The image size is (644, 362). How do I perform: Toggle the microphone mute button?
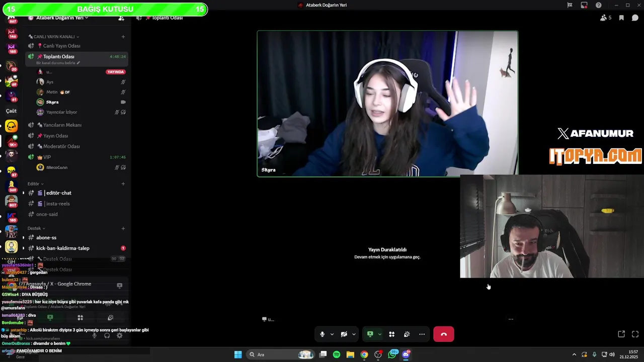tap(323, 334)
